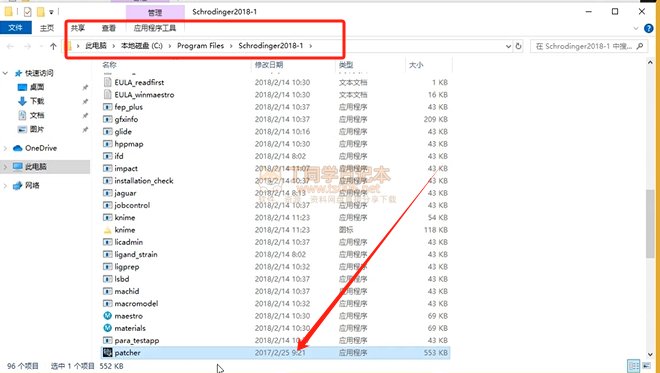Click the Back navigation arrow
Viewport: 660px width, 373px height.
pos(11,46)
